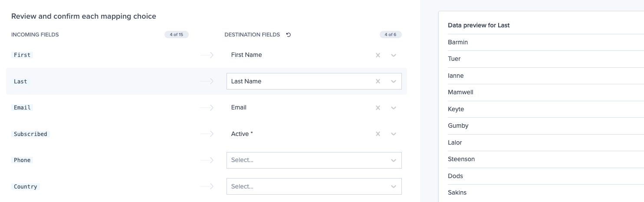Clear the Last Name mapping
Image resolution: width=644 pixels, height=202 pixels.
point(378,81)
